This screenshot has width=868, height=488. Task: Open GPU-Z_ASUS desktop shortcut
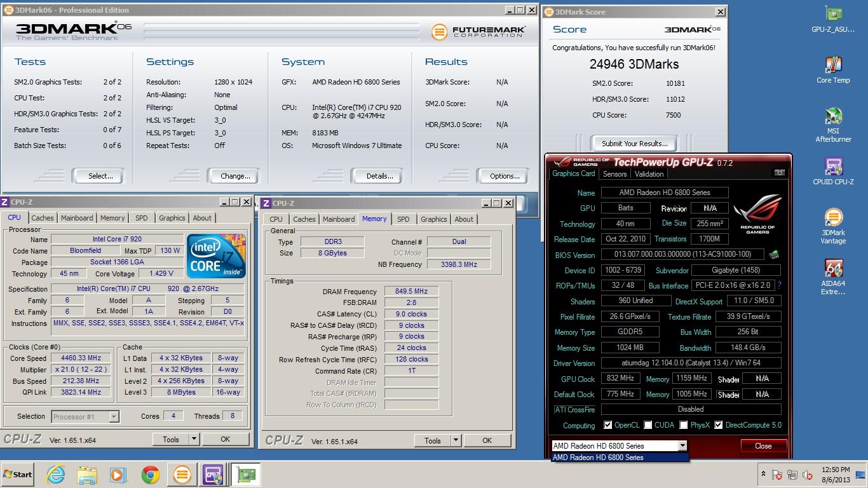pyautogui.click(x=833, y=19)
